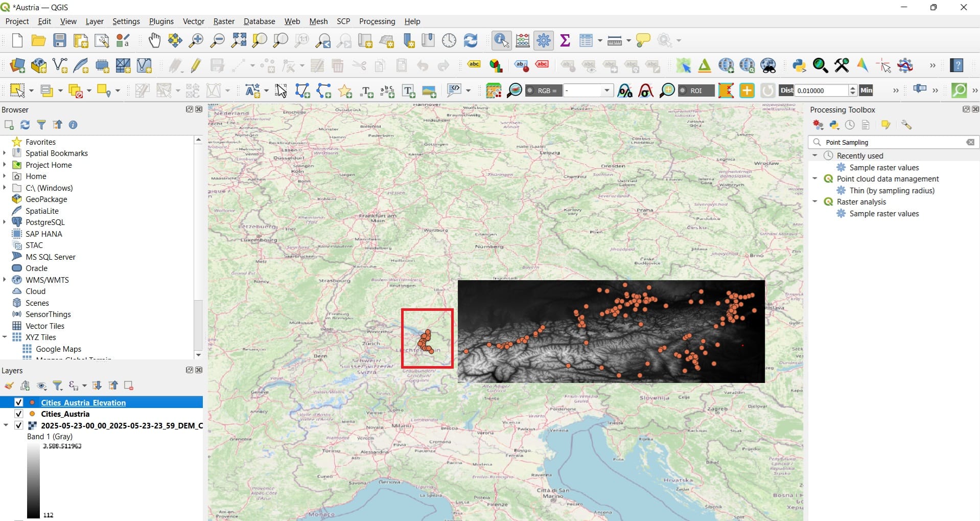Viewport: 980px width, 521px height.
Task: Collapse the Recently used group
Action: click(x=815, y=155)
